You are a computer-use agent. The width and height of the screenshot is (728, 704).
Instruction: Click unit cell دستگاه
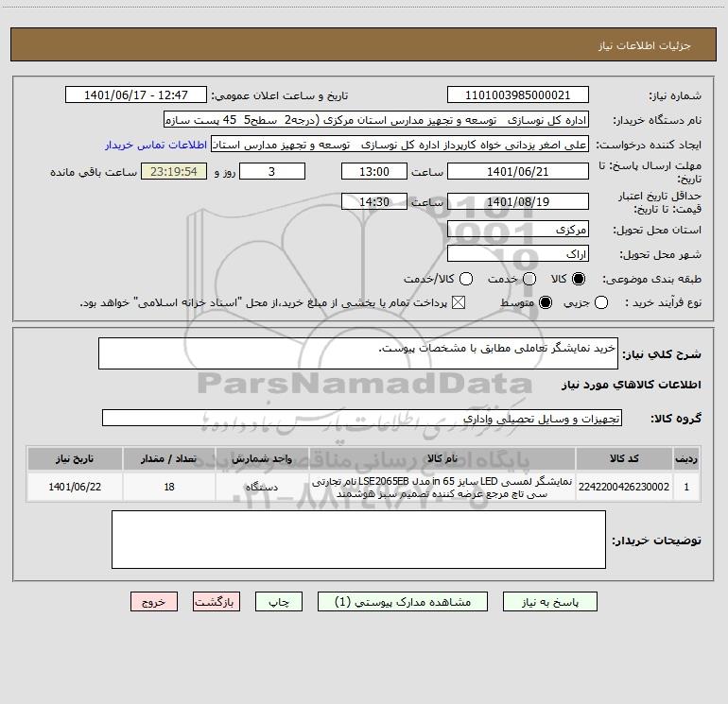tap(262, 487)
